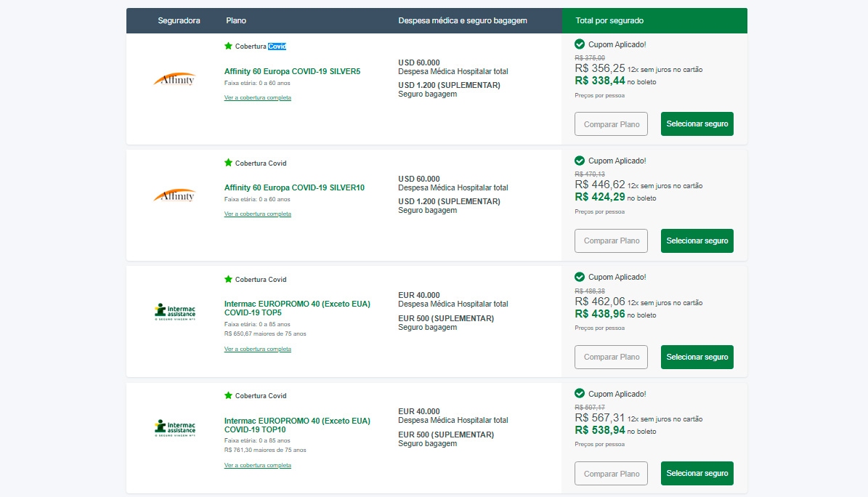Click green star beside SILVER10 Cobertura Covid

[x=228, y=163]
